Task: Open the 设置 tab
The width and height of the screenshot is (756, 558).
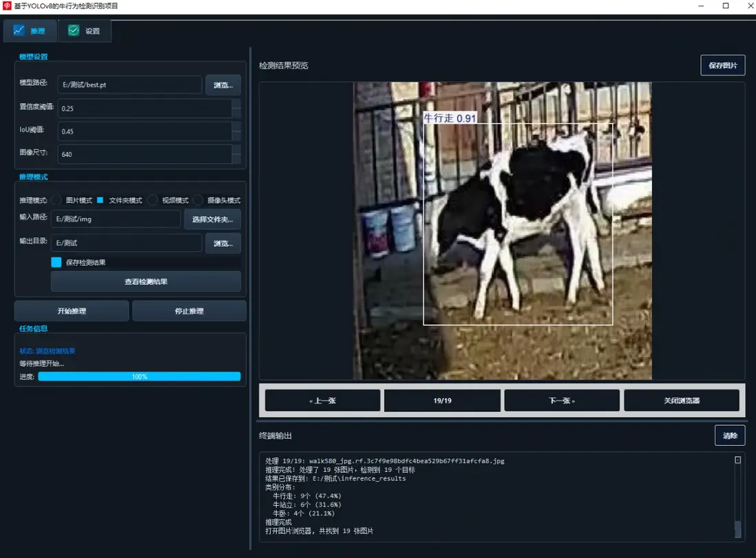Action: [85, 31]
